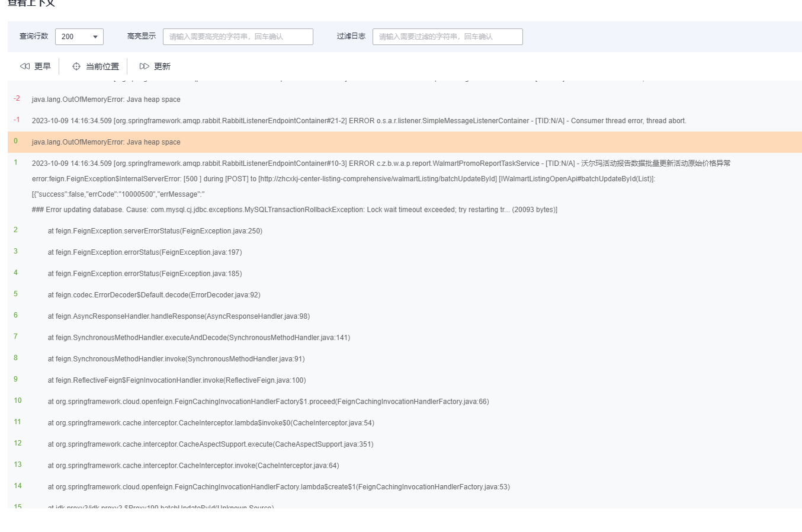The height and width of the screenshot is (532, 802).
Task: Select the 过滤日志 label
Action: [351, 36]
